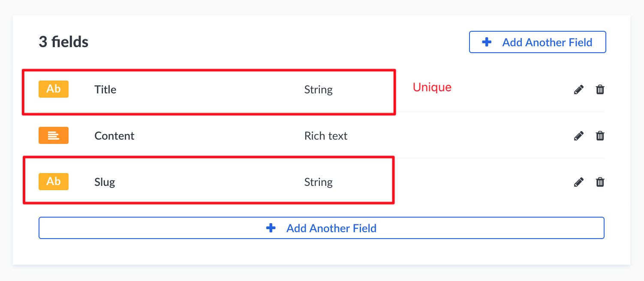Click the Ab string icon beside Slug

[53, 182]
